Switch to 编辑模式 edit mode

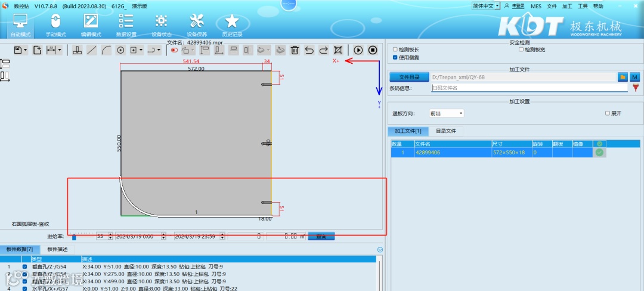click(91, 24)
